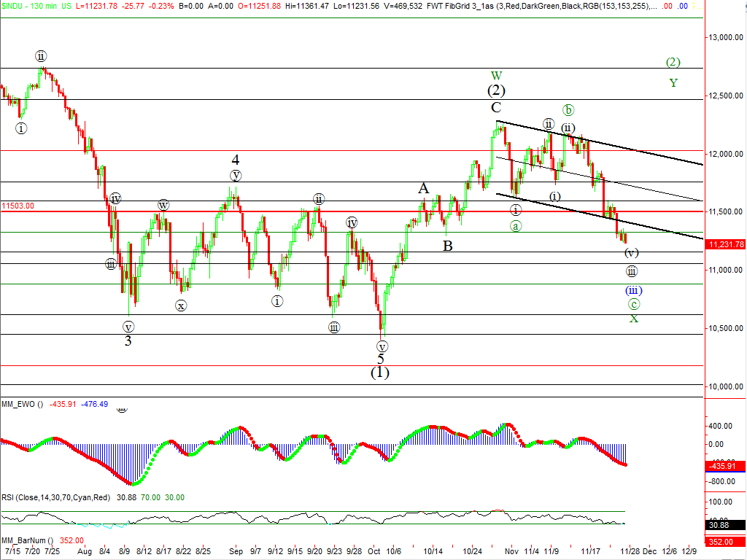Click the wave B label
747x560 pixels.
tap(447, 246)
